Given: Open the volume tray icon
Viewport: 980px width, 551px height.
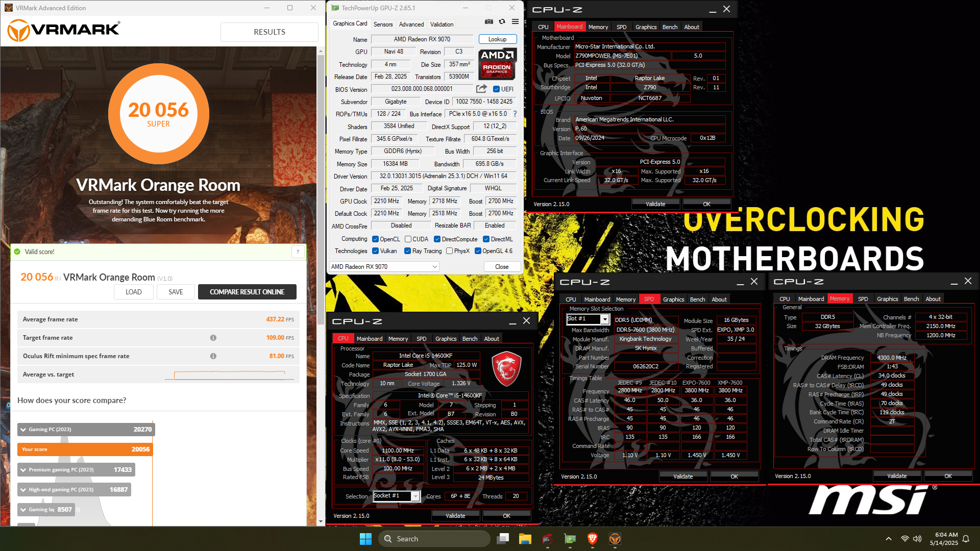Looking at the screenshot, I should coord(917,539).
